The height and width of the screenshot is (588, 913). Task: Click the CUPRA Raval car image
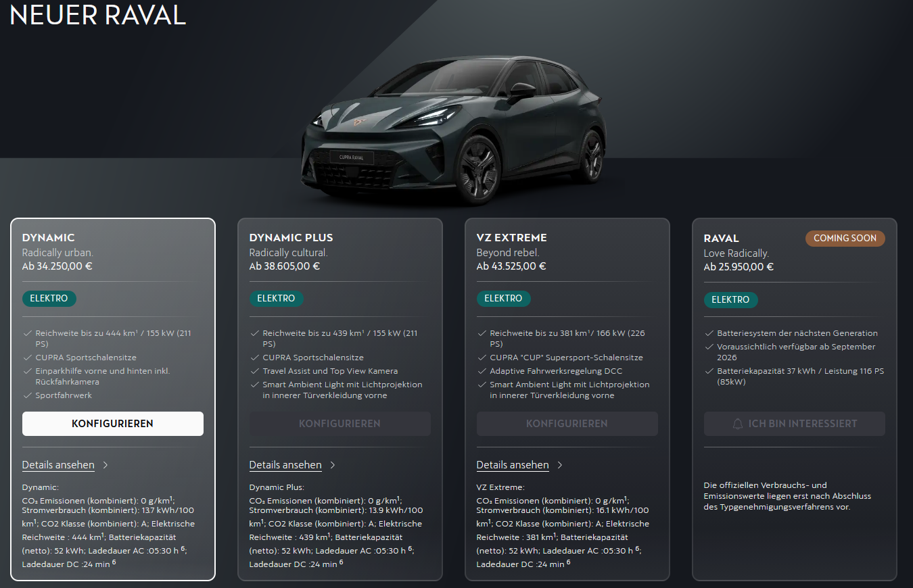(x=453, y=130)
